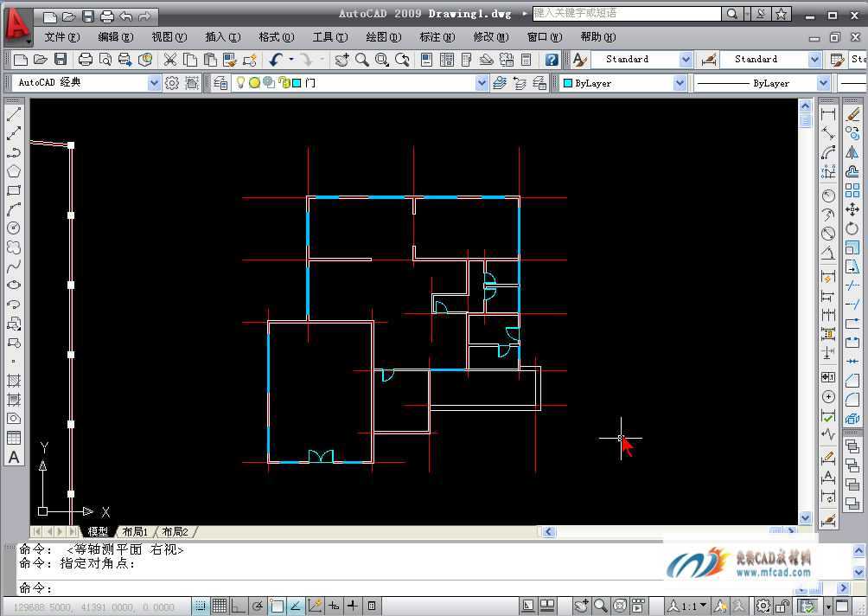Viewport: 868px width, 616px height.
Task: Expand the ByLayer color dropdown
Action: pos(679,83)
